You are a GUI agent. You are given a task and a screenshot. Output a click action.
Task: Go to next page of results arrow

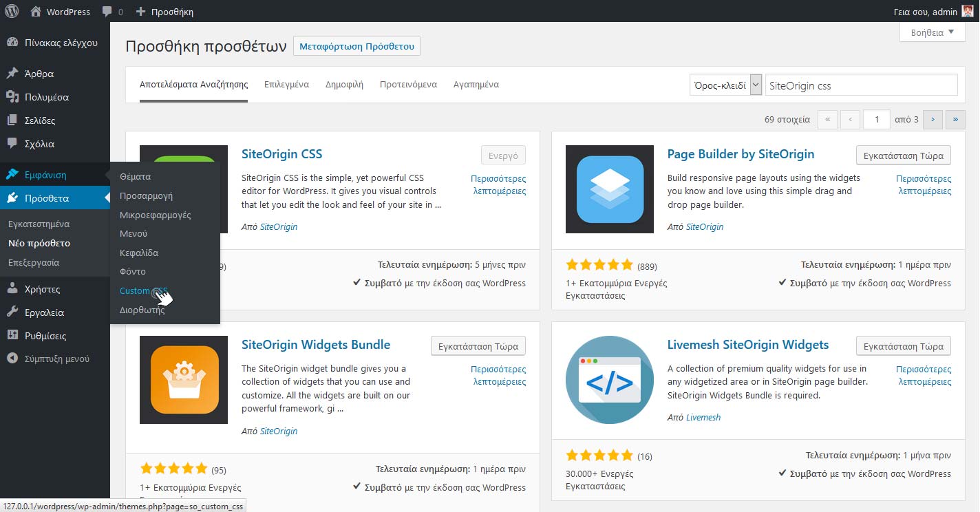click(x=933, y=120)
